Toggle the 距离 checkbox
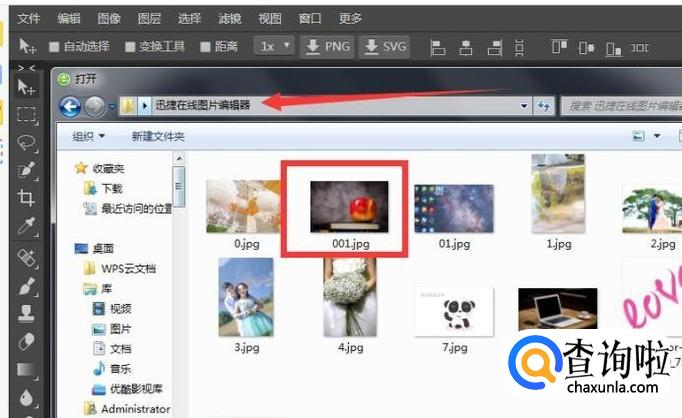The height and width of the screenshot is (418, 682). point(205,47)
